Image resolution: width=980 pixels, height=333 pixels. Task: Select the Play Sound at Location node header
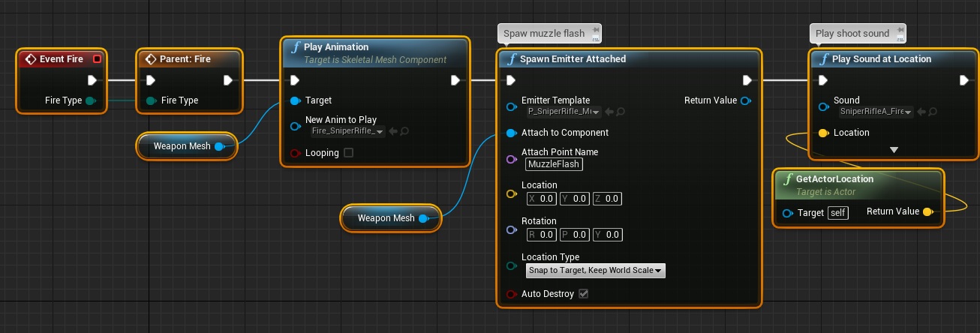tap(893, 58)
